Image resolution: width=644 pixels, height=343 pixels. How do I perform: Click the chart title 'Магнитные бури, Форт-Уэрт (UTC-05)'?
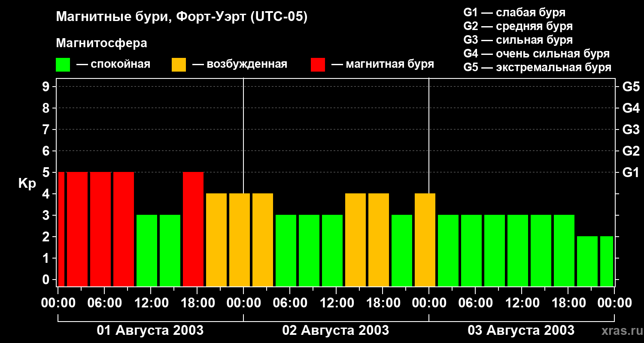tap(182, 17)
